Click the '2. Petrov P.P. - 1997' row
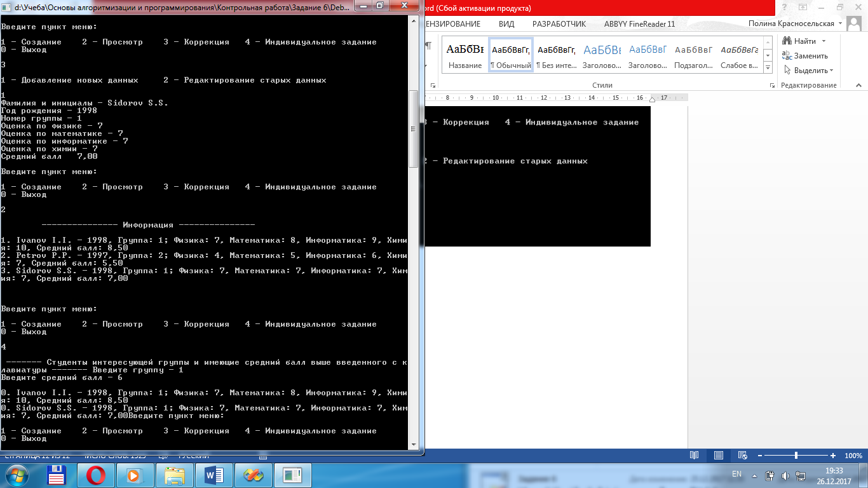 (x=203, y=259)
